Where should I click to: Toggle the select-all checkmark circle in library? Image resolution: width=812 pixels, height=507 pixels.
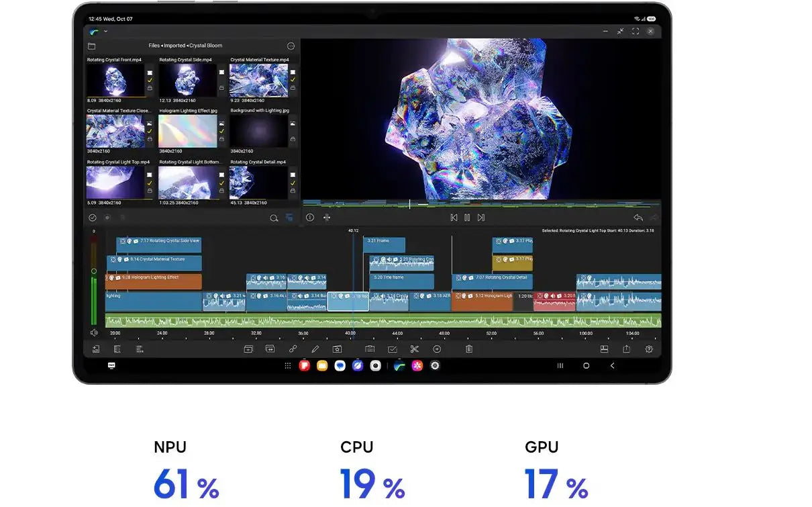pos(93,218)
